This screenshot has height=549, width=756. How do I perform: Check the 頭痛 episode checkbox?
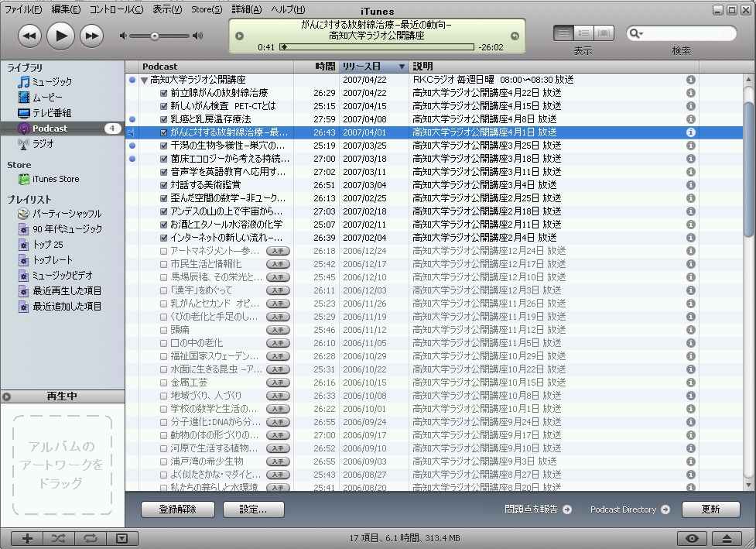coord(163,330)
